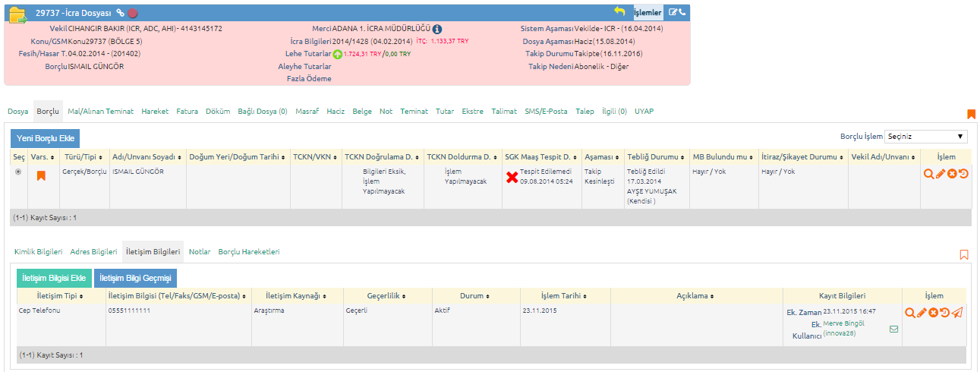Edit debtor ISMAIL GÜNGÖR with pencil icon
980x372 pixels.
point(940,174)
